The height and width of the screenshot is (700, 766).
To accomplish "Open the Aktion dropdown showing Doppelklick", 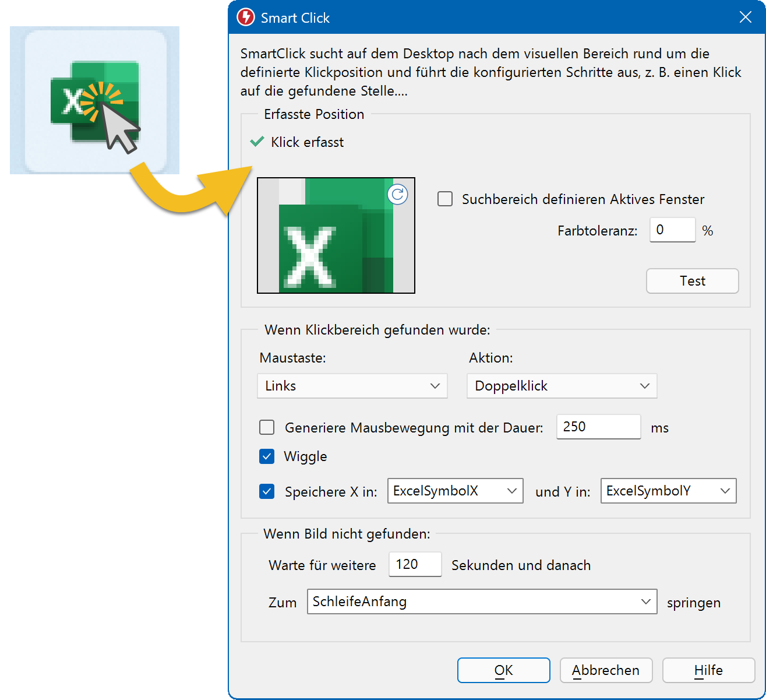I will pyautogui.click(x=562, y=386).
